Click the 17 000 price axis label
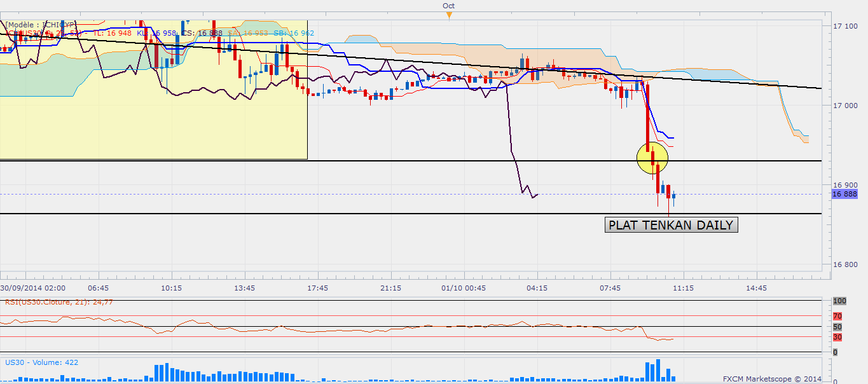868x384 pixels. 846,106
